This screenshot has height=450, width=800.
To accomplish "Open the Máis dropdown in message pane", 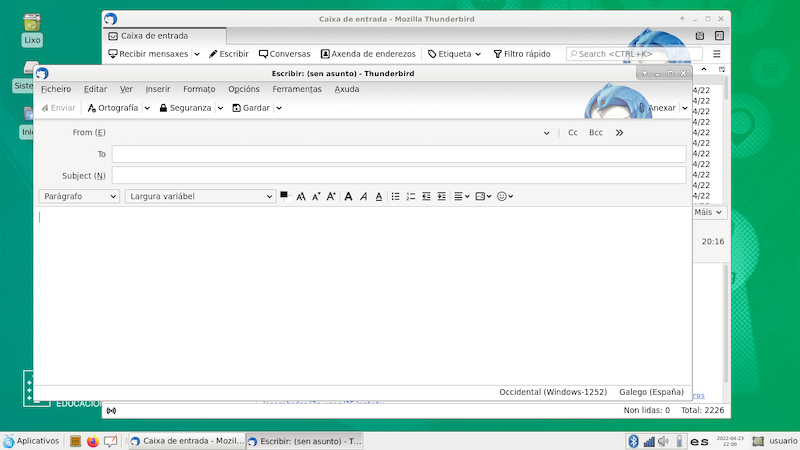I will pyautogui.click(x=708, y=212).
